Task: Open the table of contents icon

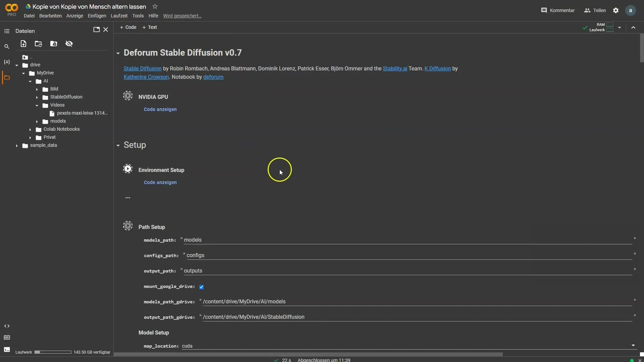Action: (7, 31)
